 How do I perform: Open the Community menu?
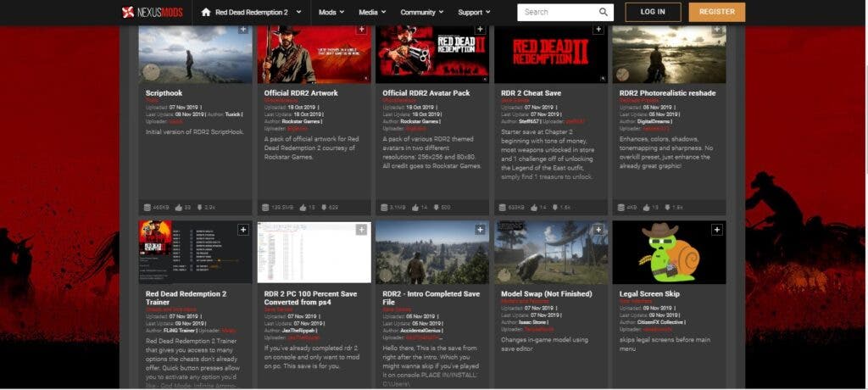[421, 12]
